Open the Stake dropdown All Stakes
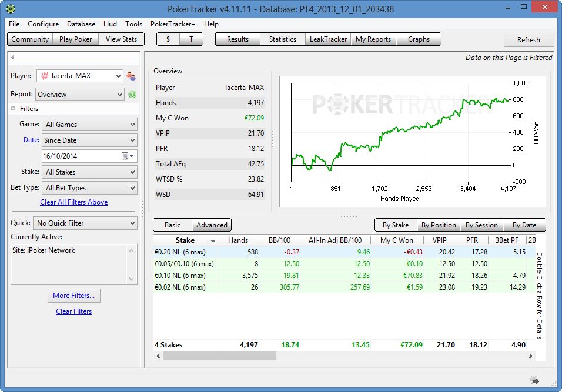The width and height of the screenshot is (562, 392). [x=89, y=172]
